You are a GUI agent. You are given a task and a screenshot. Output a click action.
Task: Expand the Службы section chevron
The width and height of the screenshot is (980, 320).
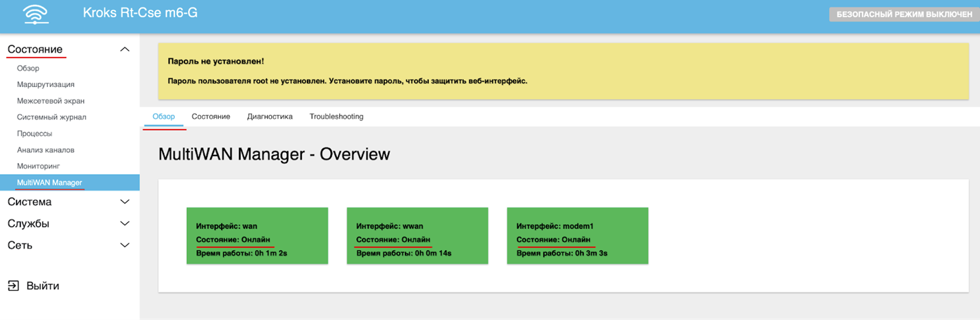tap(125, 224)
